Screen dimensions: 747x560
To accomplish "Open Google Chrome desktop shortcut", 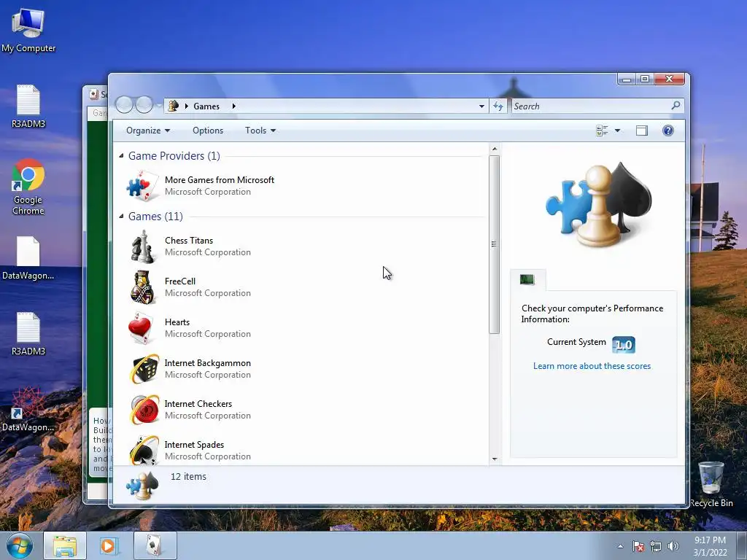I will [x=28, y=187].
